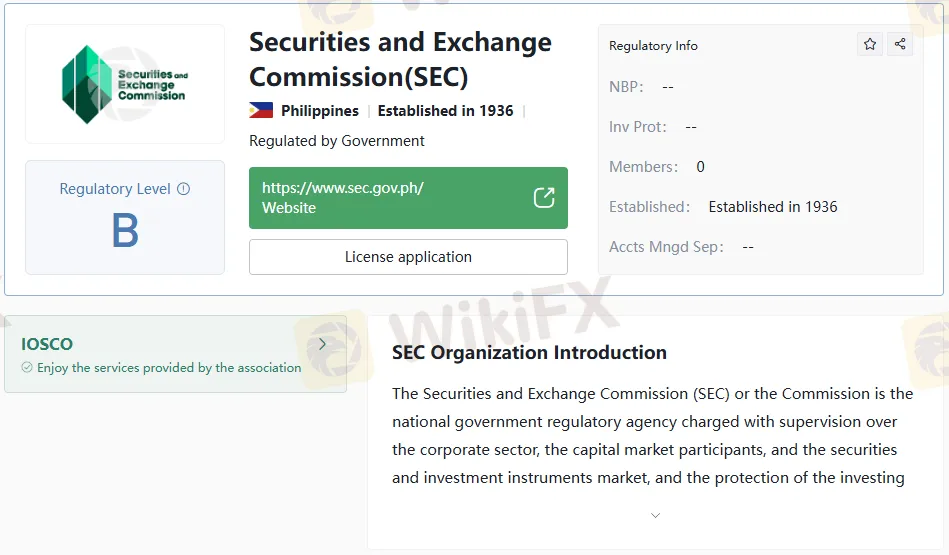
Task: Click the IOSCO checkmark circle icon
Action: coord(27,368)
